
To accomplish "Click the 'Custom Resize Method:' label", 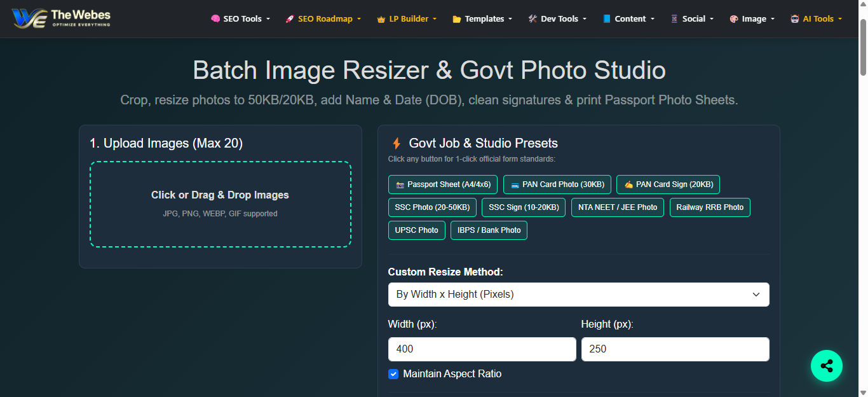I will tap(445, 272).
